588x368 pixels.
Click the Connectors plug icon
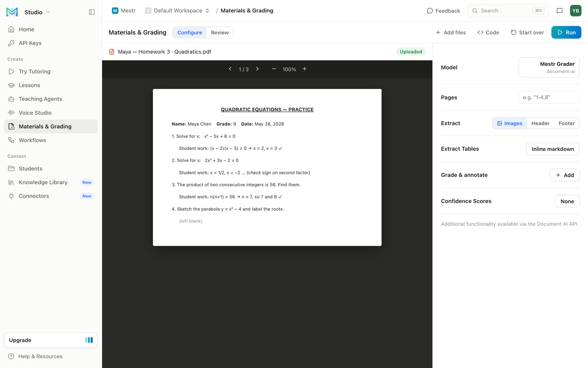coord(11,196)
